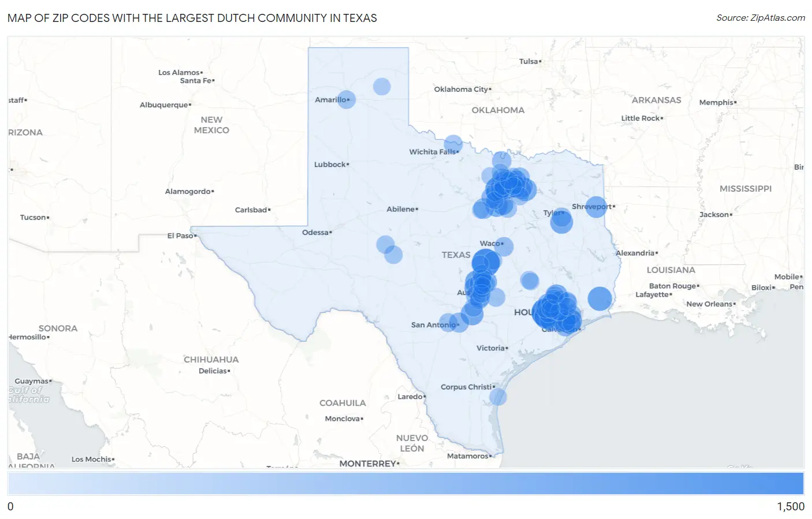812x519 pixels.
Task: Click the bubble near Shreveport
Action: [x=596, y=207]
